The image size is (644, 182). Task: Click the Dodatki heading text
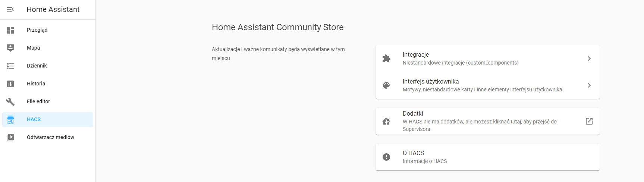click(413, 113)
